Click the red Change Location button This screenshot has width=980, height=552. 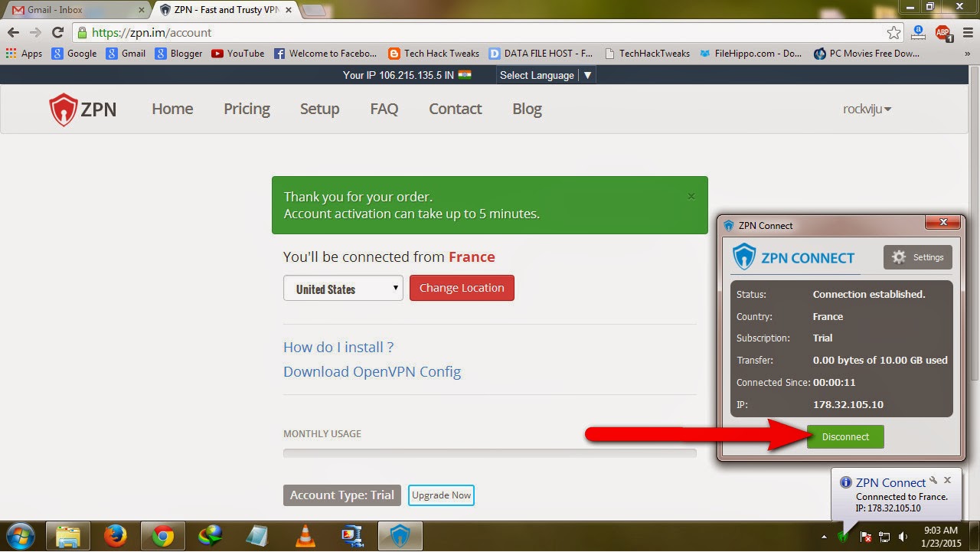point(462,288)
